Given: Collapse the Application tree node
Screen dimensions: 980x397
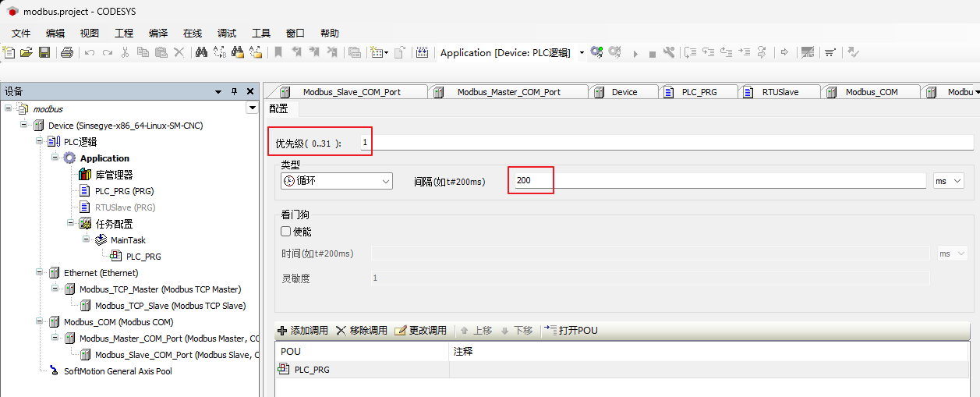Looking at the screenshot, I should point(55,158).
